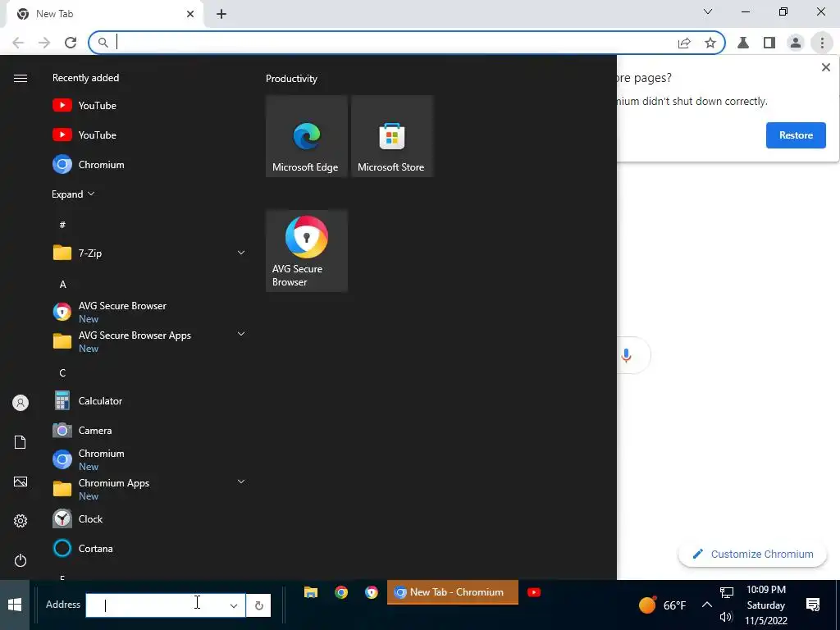Open the YouTube taskbar icon
The width and height of the screenshot is (840, 630).
click(x=534, y=592)
